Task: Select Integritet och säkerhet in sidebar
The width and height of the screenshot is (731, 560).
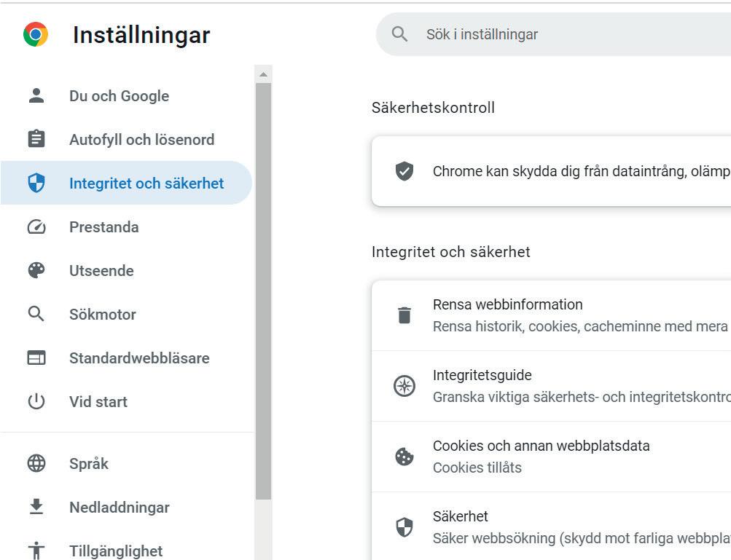Action: click(146, 184)
